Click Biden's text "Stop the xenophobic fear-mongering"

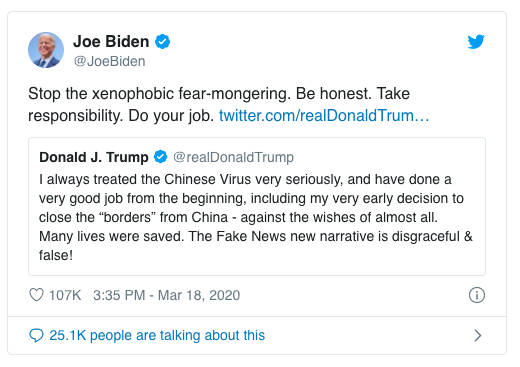point(157,94)
